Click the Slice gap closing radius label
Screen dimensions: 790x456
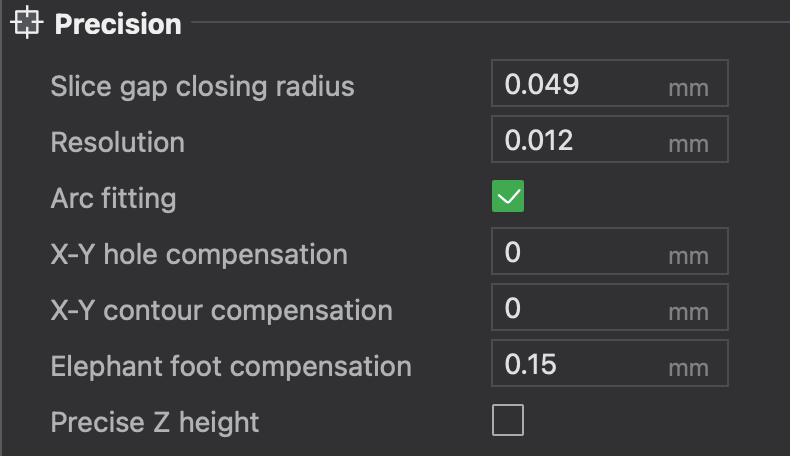click(x=202, y=86)
